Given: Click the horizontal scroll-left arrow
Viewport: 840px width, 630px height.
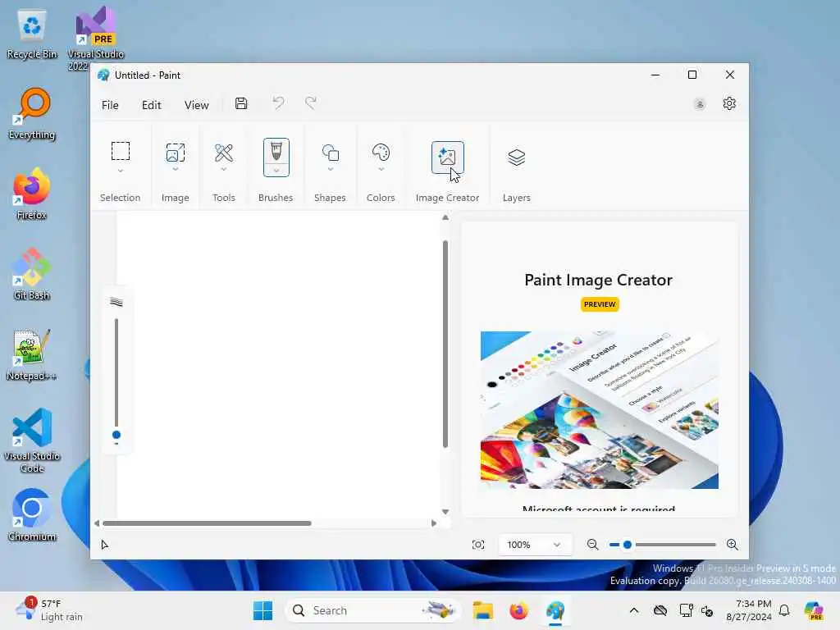Looking at the screenshot, I should [97, 523].
